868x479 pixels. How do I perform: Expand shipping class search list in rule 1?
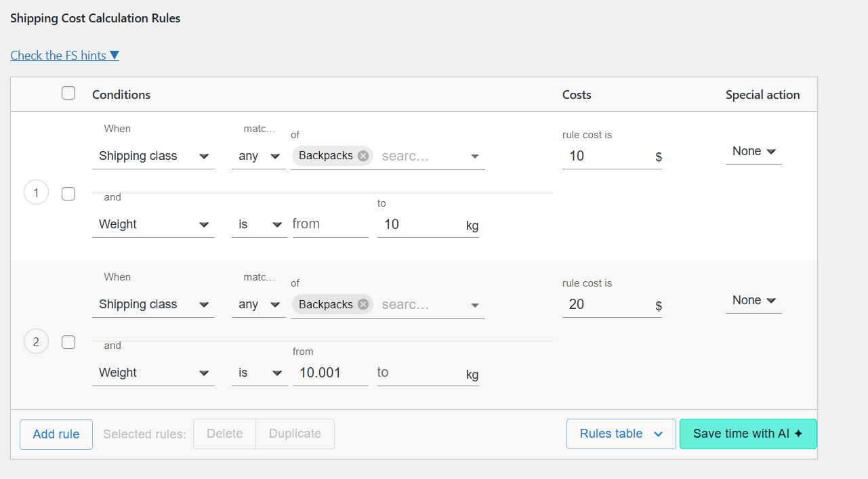475,157
